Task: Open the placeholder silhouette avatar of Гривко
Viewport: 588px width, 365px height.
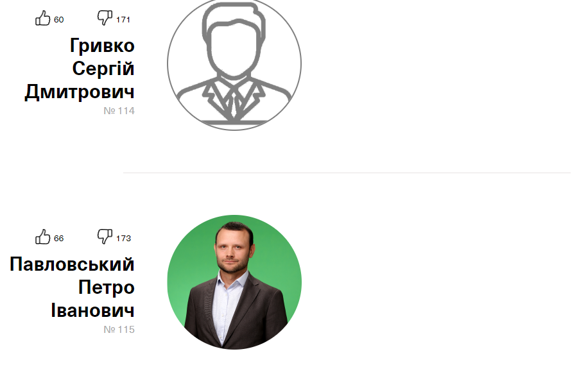Action: [x=234, y=64]
